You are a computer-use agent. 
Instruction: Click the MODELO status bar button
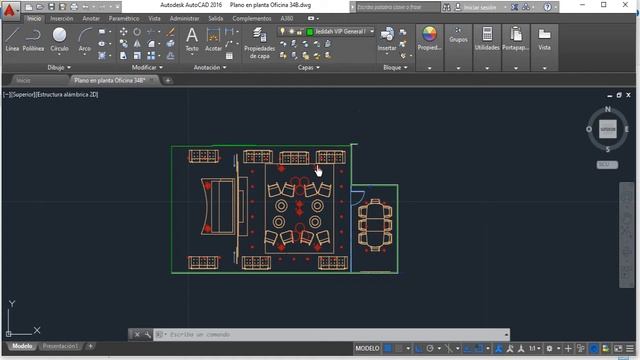click(367, 348)
